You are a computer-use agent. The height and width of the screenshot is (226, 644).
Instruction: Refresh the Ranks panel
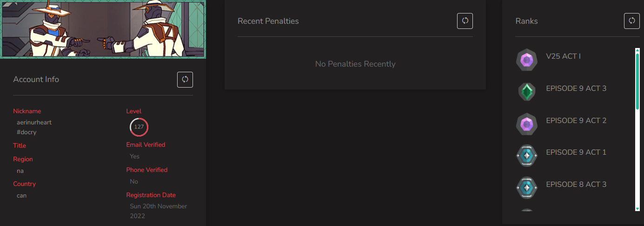(x=631, y=21)
